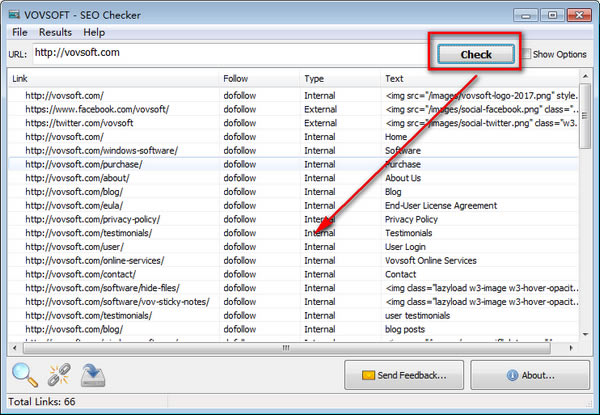Open the Results menu

(55, 33)
